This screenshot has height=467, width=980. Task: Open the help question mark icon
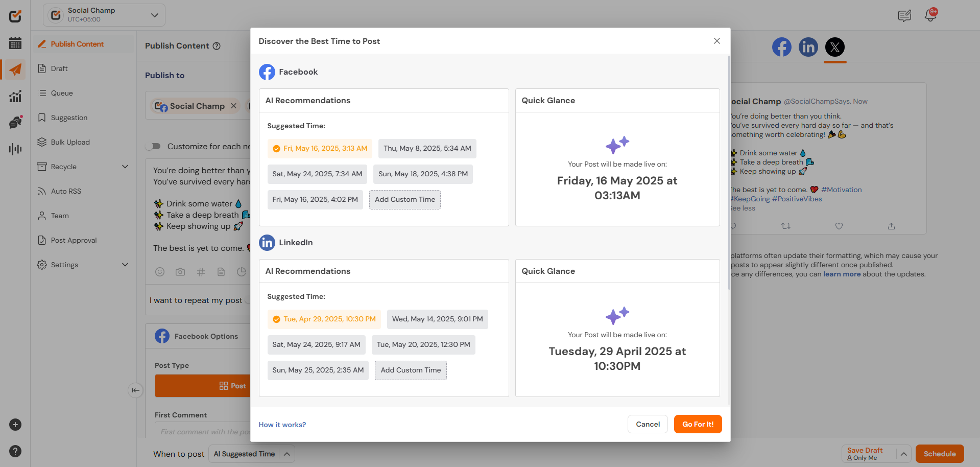point(15,451)
